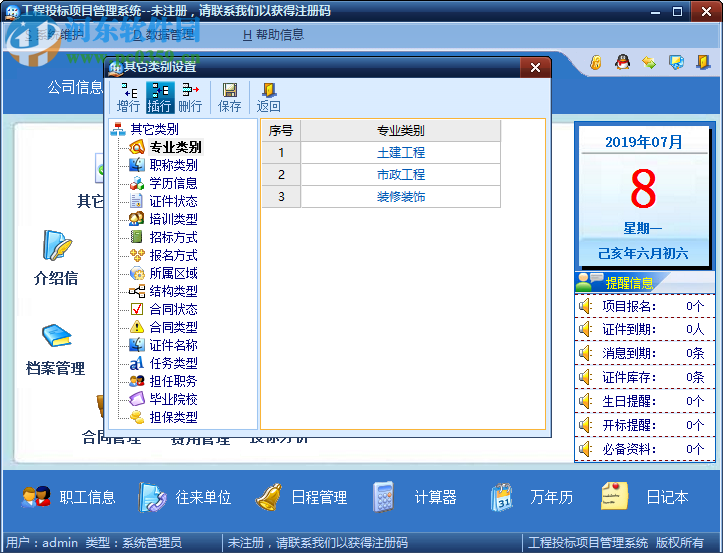This screenshot has height=553, width=723.
Task: Click the 证件库存 reminder row
Action: (x=645, y=377)
